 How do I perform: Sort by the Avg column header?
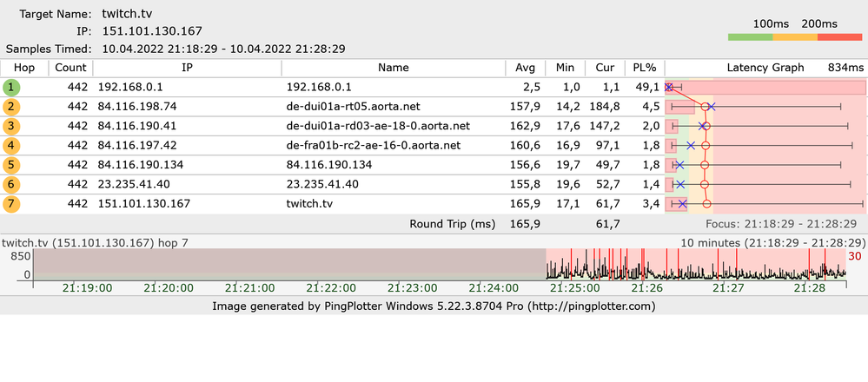[526, 68]
